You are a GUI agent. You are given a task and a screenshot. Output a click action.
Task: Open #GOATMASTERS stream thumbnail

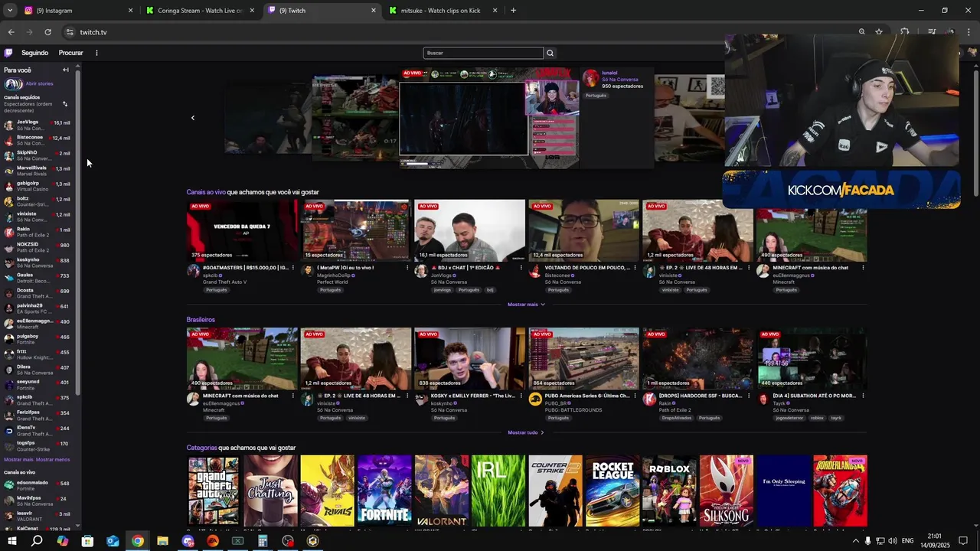[x=242, y=230]
